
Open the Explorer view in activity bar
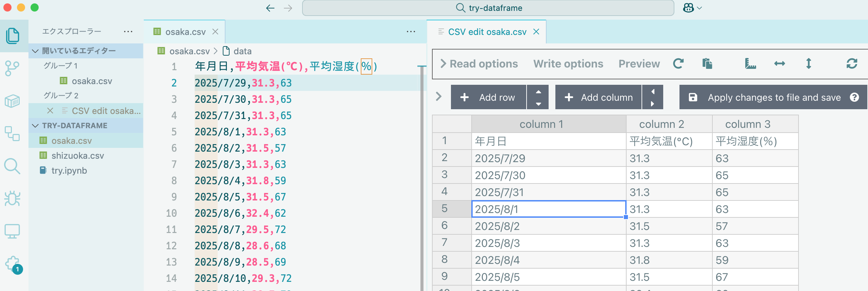(13, 36)
